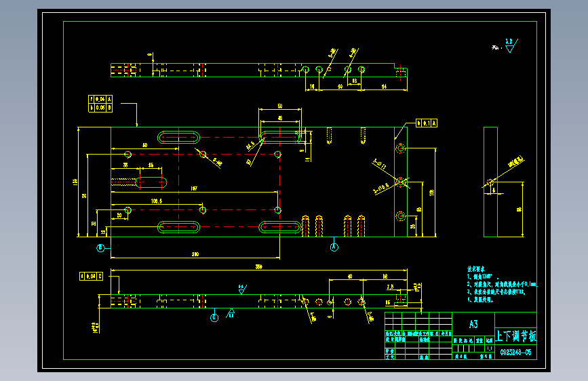
Task: Click datum circle C under bottom view
Action: (x=214, y=318)
